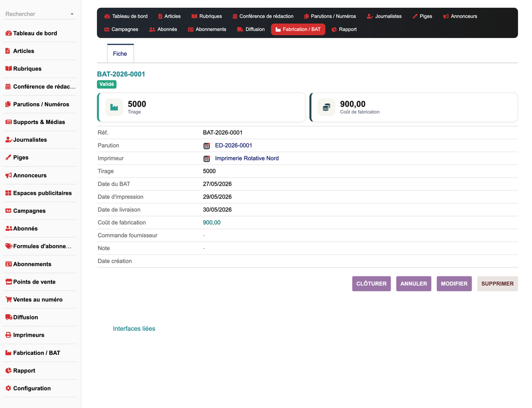Click the icon beside ED-2026-0001 parution
Screen dimensions: 532x408
point(207,146)
